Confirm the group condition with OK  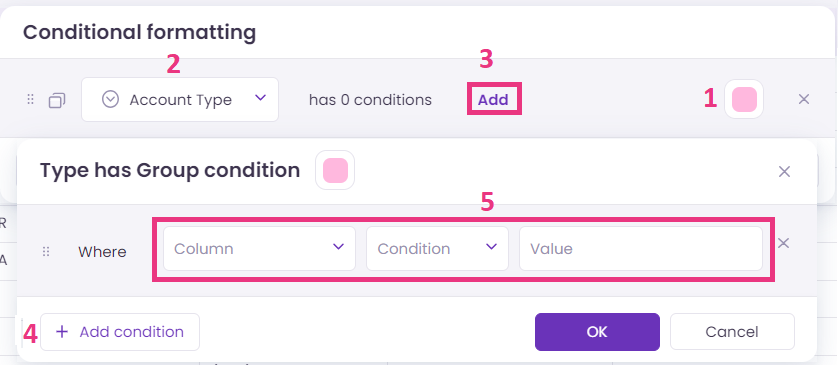597,332
